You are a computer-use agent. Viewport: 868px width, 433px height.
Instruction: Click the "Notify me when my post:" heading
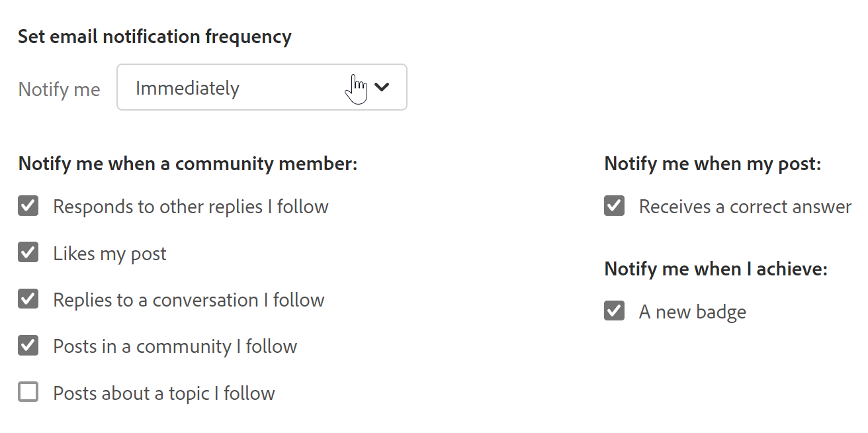coord(713,164)
